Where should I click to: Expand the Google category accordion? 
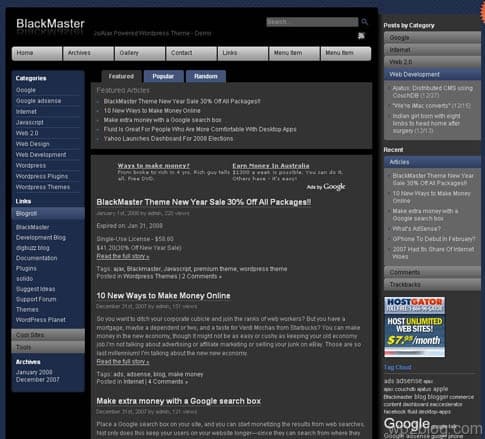click(432, 38)
